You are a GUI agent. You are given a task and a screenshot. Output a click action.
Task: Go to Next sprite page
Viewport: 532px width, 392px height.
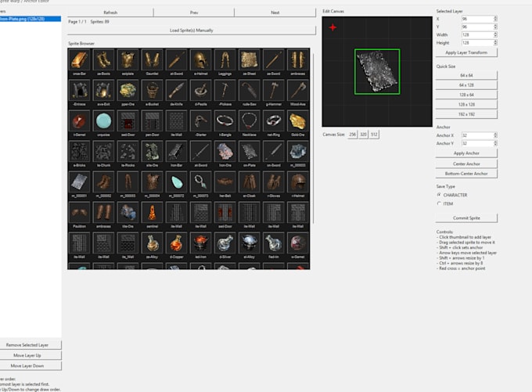(x=275, y=13)
